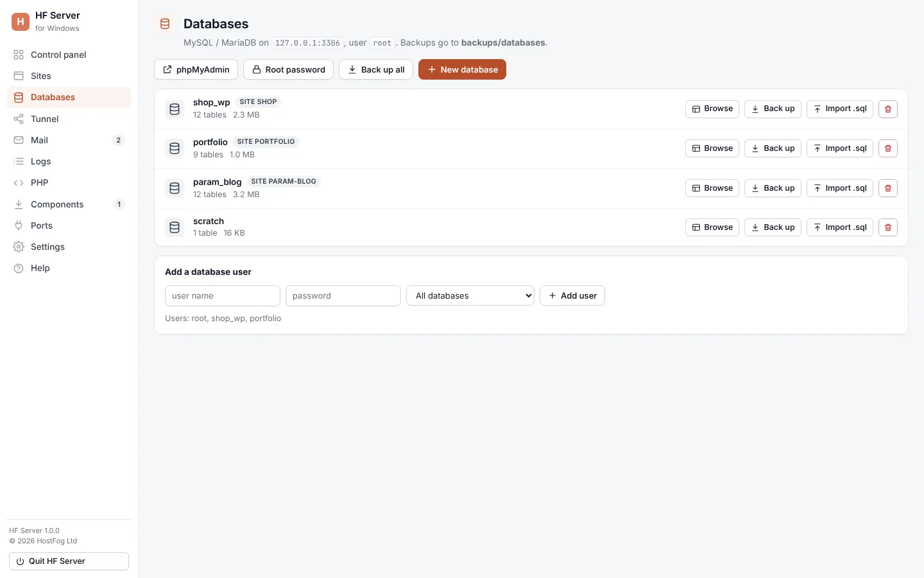The image size is (924, 578).
Task: Click the Ports plug icon in sidebar
Action: pos(19,225)
